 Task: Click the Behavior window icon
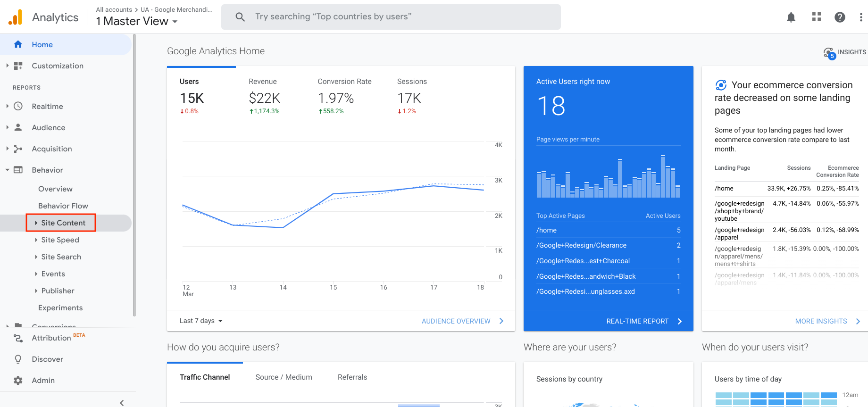(18, 170)
